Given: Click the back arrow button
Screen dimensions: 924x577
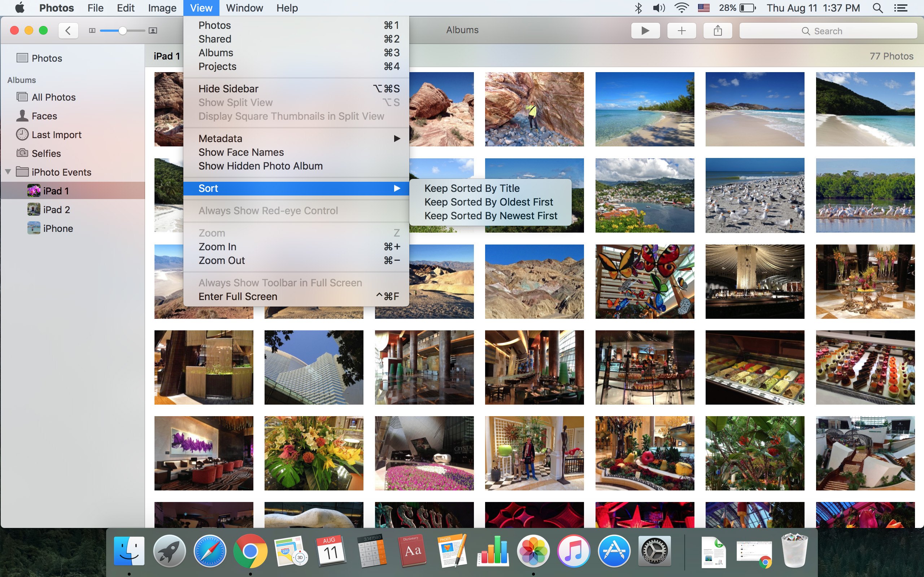Looking at the screenshot, I should (68, 31).
